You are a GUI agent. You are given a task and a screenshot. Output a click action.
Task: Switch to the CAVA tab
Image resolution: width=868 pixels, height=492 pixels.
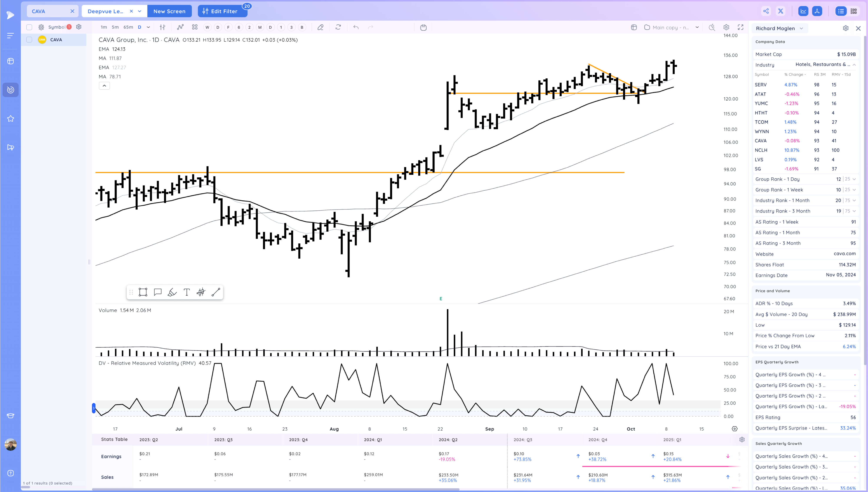(38, 11)
